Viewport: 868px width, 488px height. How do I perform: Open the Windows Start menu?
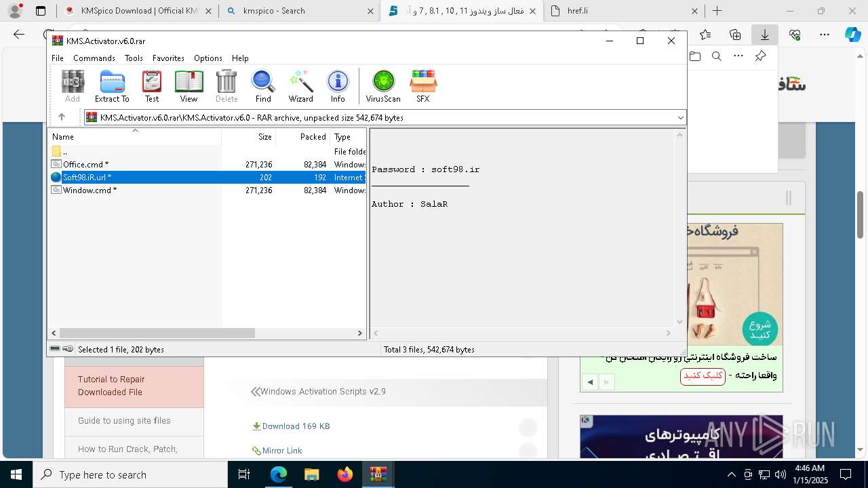click(16, 474)
